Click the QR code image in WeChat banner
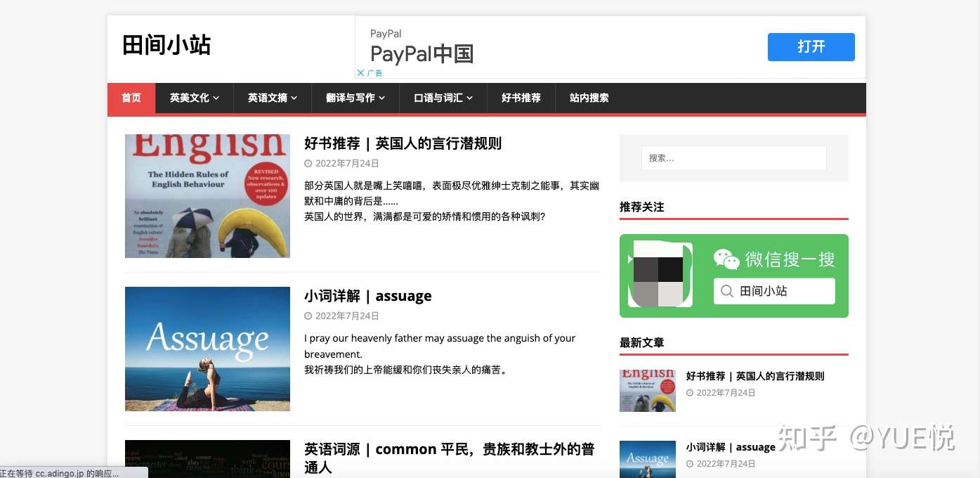 point(659,274)
